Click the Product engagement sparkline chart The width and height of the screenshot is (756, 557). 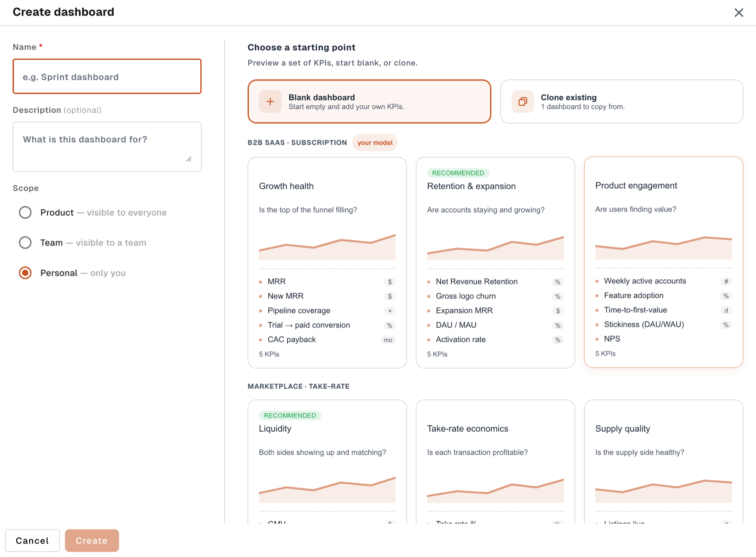(663, 248)
